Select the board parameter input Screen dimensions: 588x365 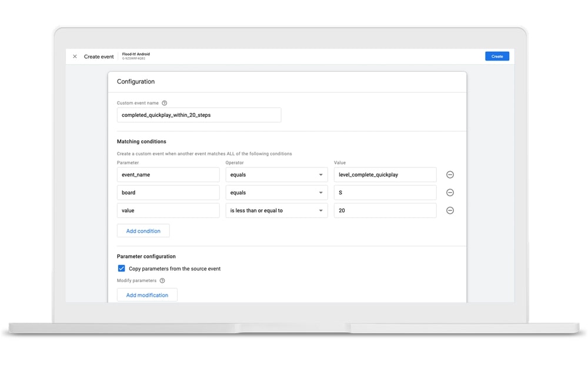click(x=168, y=193)
